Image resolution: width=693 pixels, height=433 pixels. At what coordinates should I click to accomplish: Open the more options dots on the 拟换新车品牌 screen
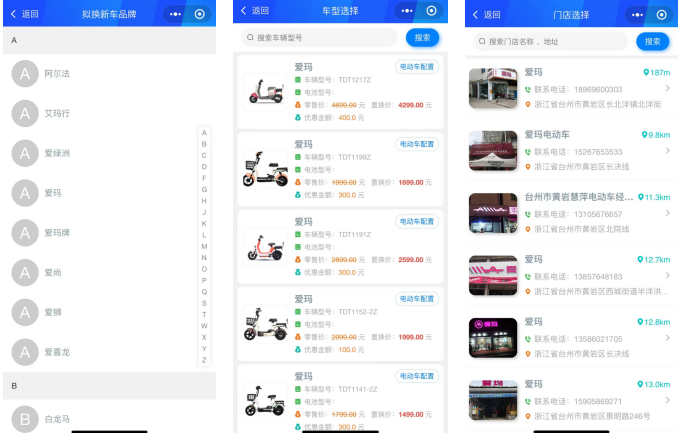point(175,14)
